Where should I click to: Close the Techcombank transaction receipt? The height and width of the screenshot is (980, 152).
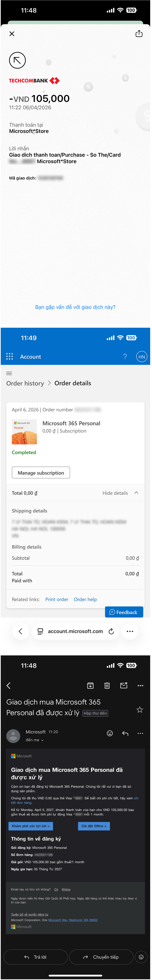tap(12, 34)
